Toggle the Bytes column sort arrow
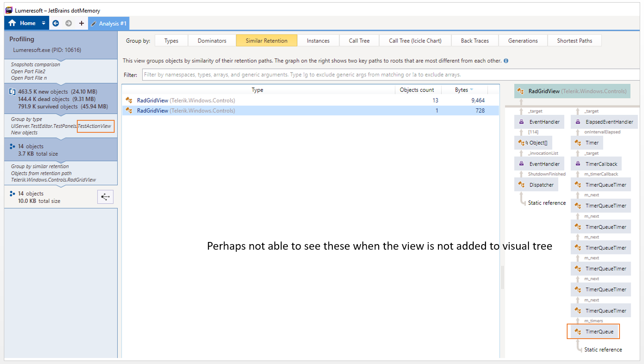644x364 pixels. [x=471, y=89]
